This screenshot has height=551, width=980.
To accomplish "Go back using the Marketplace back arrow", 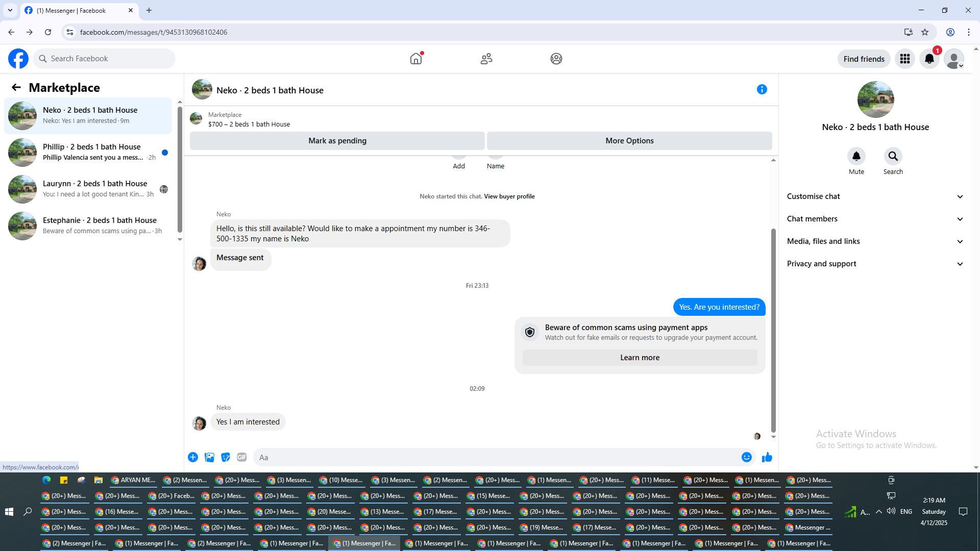I will pos(16,88).
